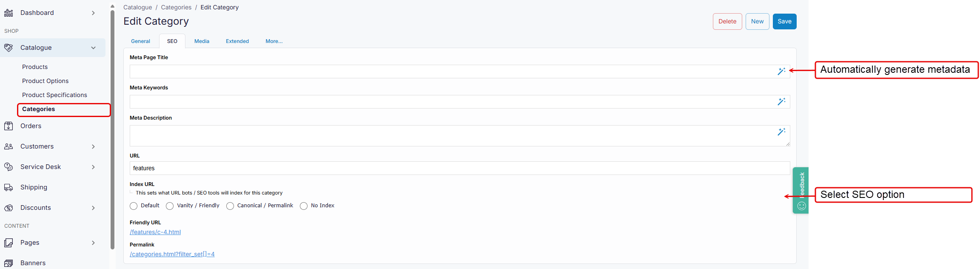This screenshot has width=980, height=269.
Task: Select the Canonical / Permalink radio button
Action: coord(230,206)
